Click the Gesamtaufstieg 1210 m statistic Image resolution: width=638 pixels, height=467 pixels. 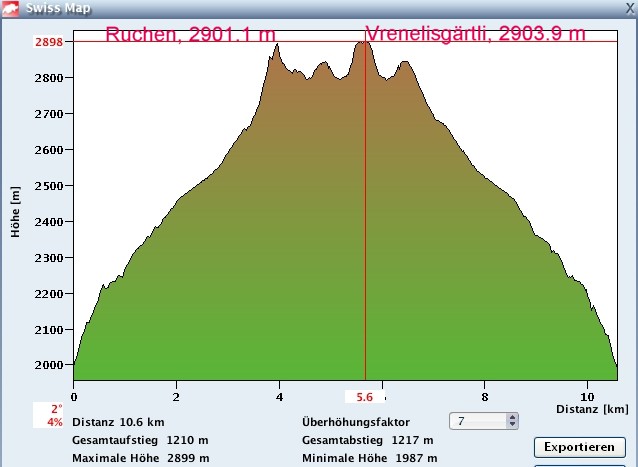(x=139, y=440)
